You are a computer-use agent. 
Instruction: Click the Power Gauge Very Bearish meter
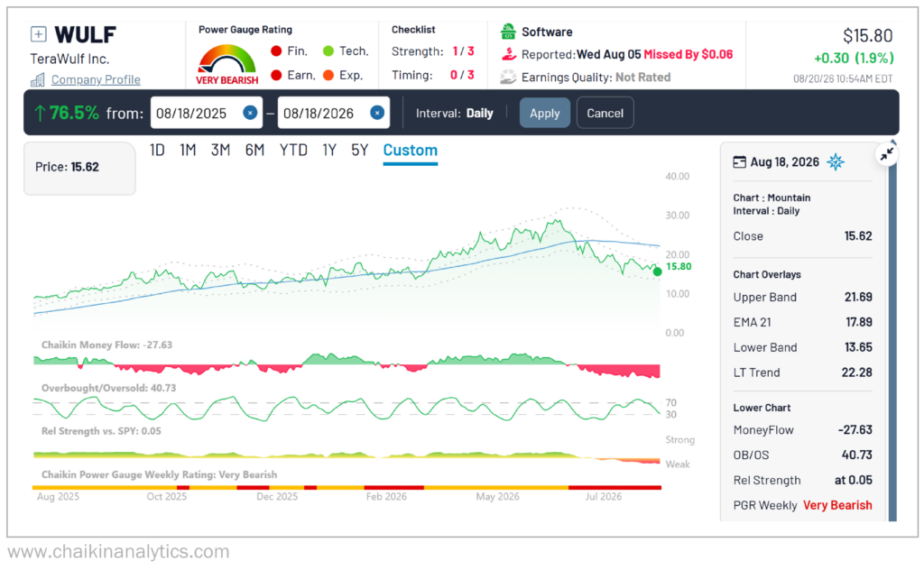click(226, 65)
